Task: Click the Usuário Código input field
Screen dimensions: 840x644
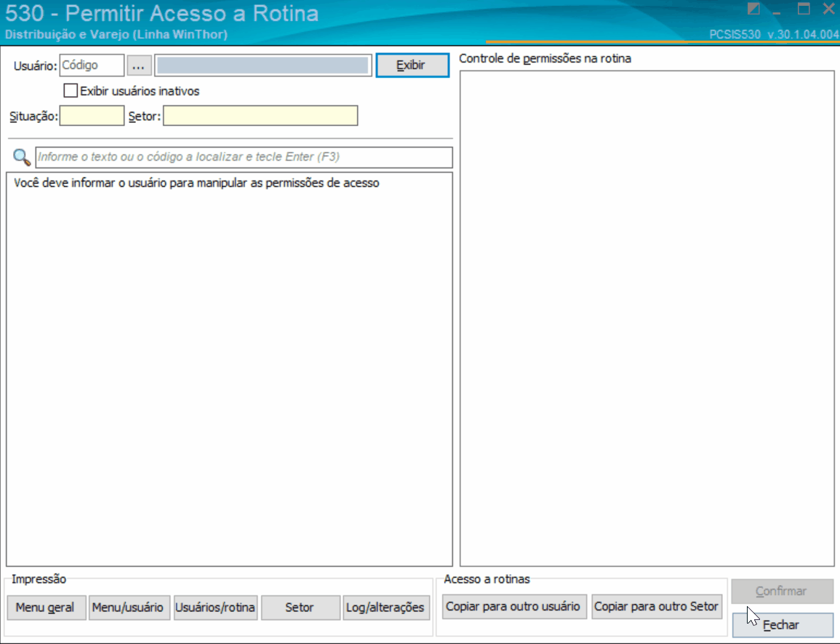Action: [92, 65]
